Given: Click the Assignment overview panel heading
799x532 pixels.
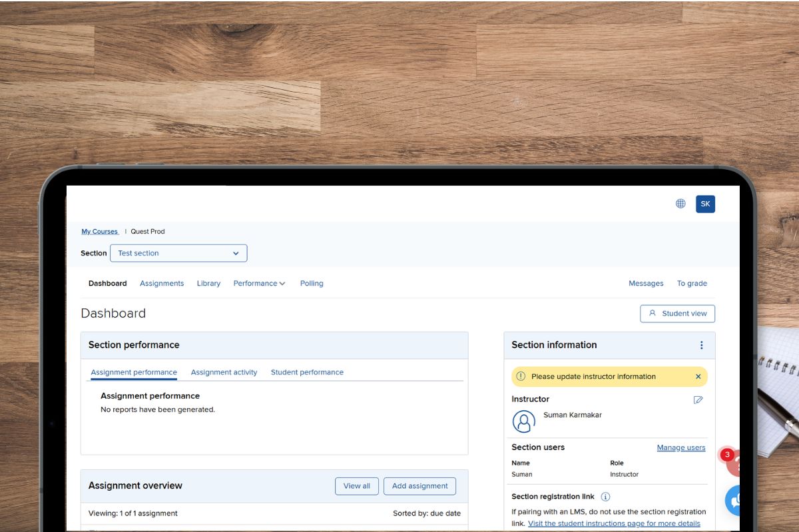Looking at the screenshot, I should point(135,486).
